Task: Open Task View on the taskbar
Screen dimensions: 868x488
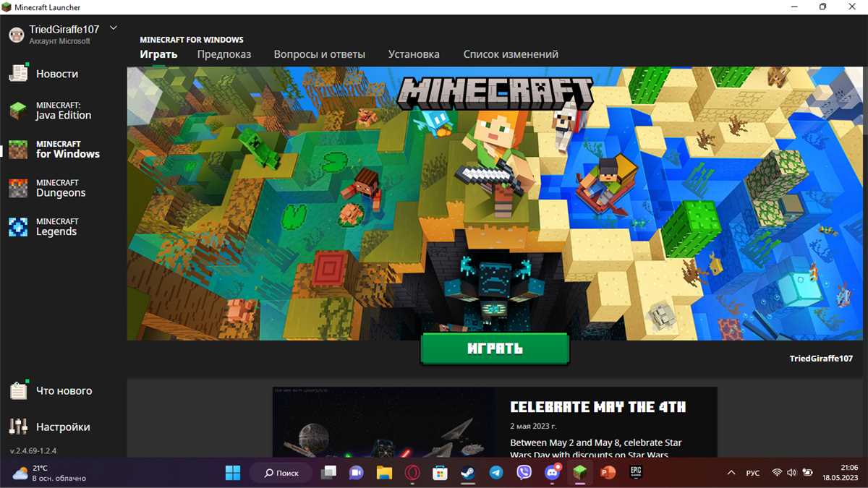Action: pyautogui.click(x=329, y=473)
